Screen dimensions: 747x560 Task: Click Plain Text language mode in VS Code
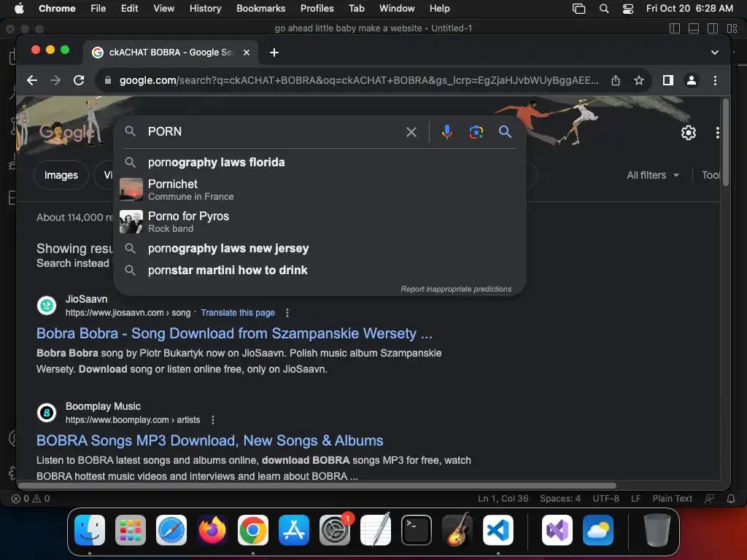[672, 499]
